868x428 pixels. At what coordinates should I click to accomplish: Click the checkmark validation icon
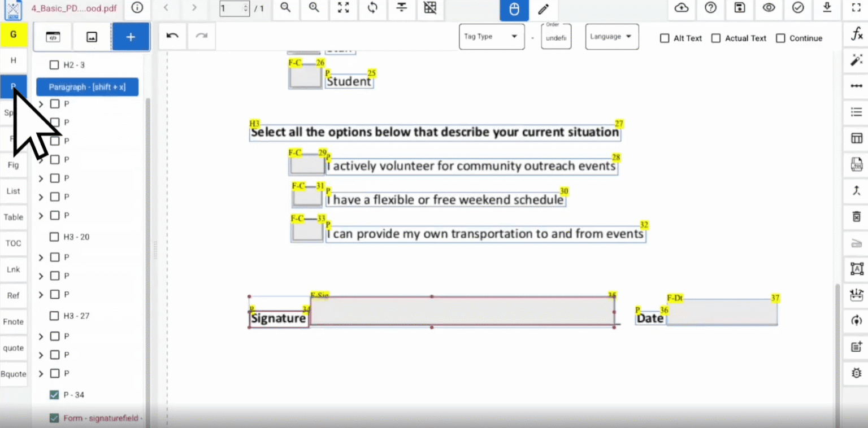coord(798,8)
